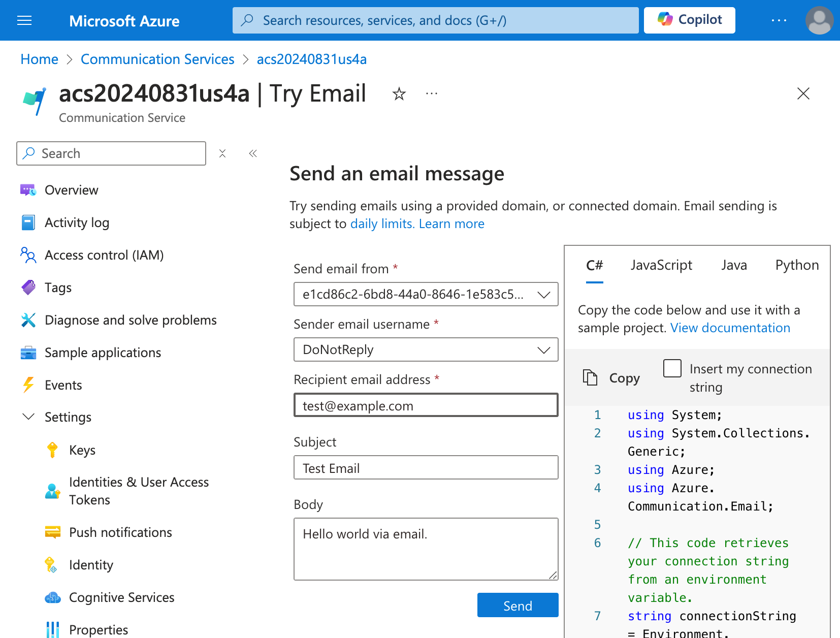Click the Communication Service resource icon
840x638 pixels.
tap(35, 101)
